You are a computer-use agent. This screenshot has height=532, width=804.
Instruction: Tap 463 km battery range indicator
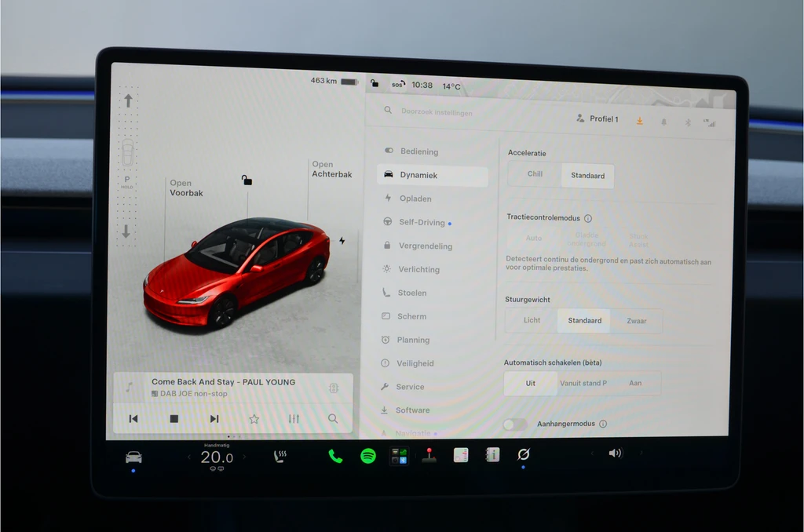coord(334,81)
